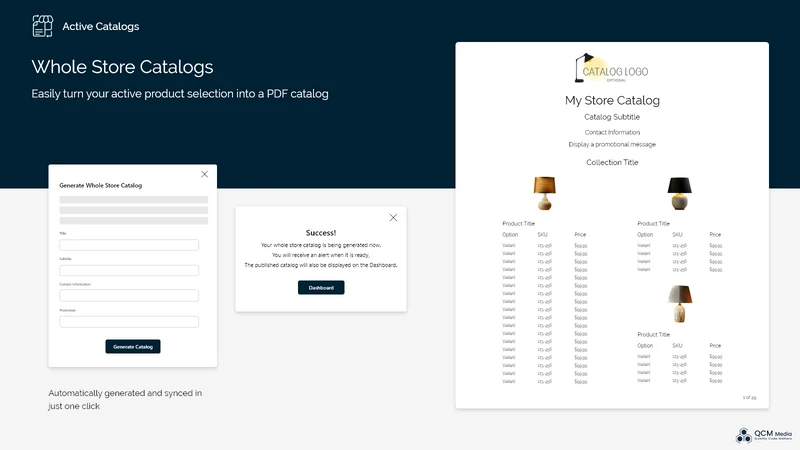Click the Active Catalogs store logo icon
The width and height of the screenshot is (800, 450).
pyautogui.click(x=42, y=26)
